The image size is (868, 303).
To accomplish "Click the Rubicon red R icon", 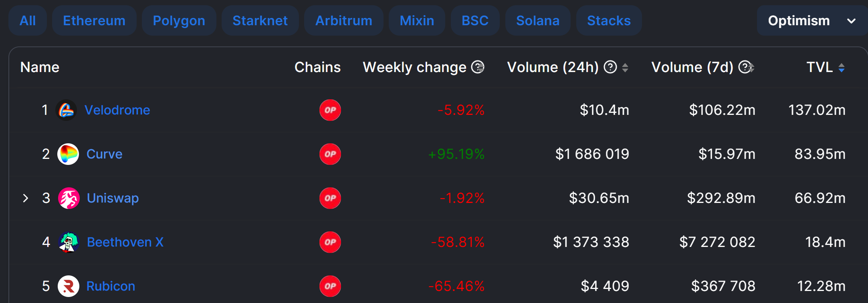I will pos(68,286).
